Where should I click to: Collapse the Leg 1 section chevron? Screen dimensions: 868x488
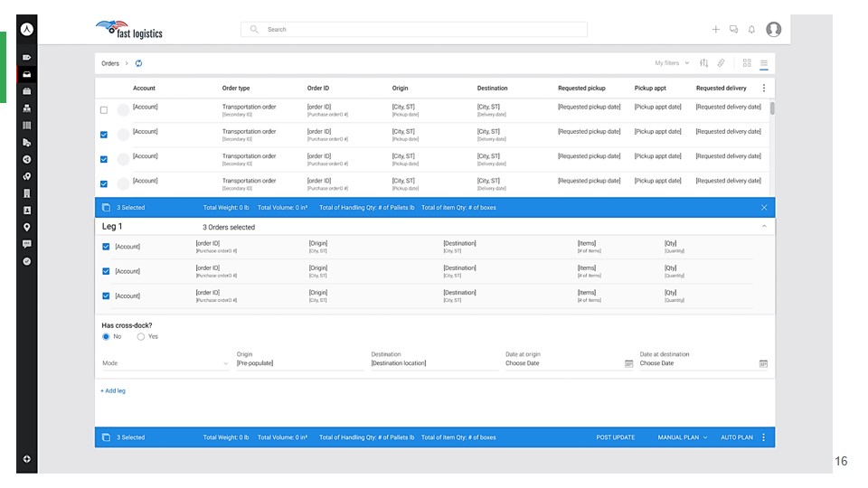click(x=762, y=226)
